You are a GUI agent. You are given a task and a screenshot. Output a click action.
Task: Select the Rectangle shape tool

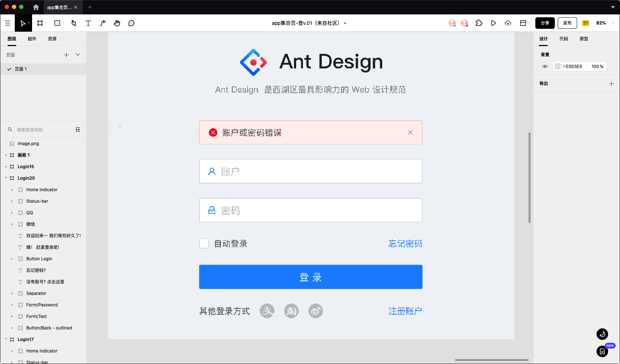(x=57, y=23)
